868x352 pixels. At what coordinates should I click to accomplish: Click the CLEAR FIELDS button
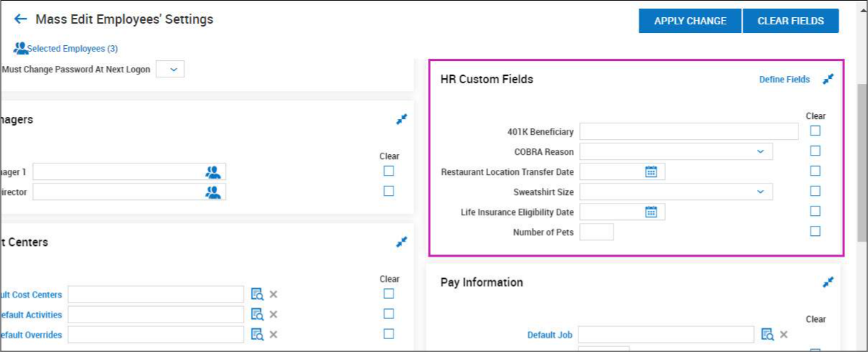pos(791,21)
